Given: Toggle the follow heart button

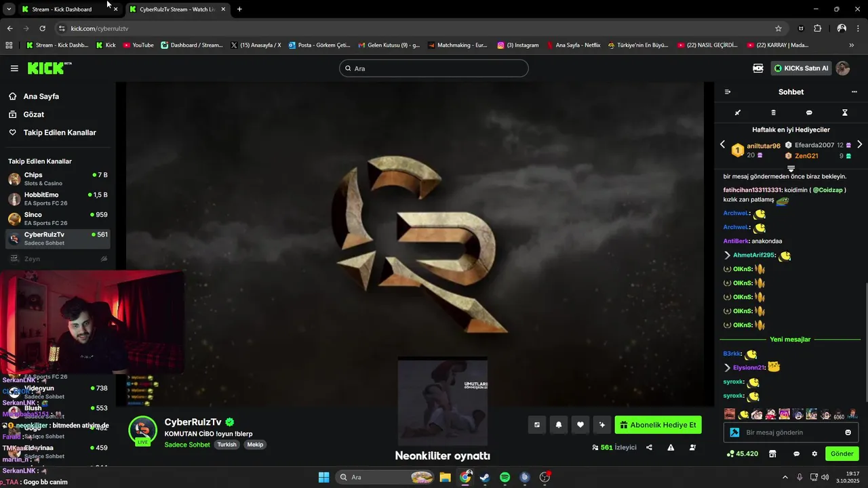Looking at the screenshot, I should [580, 425].
